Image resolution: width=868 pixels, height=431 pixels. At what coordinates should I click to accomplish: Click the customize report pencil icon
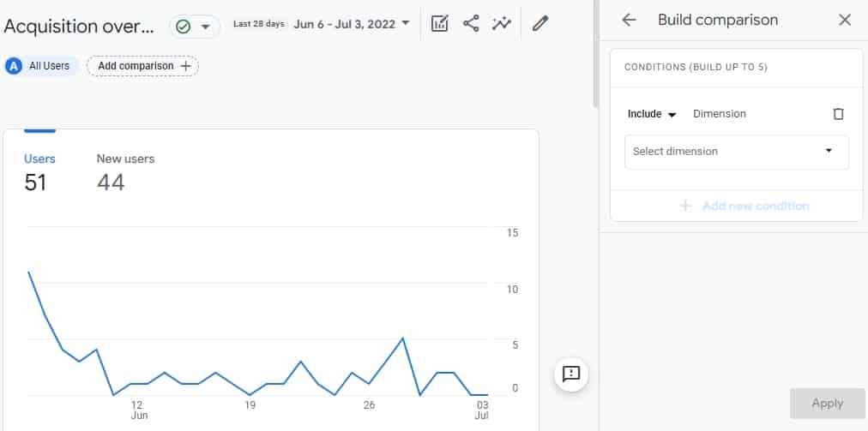[539, 24]
